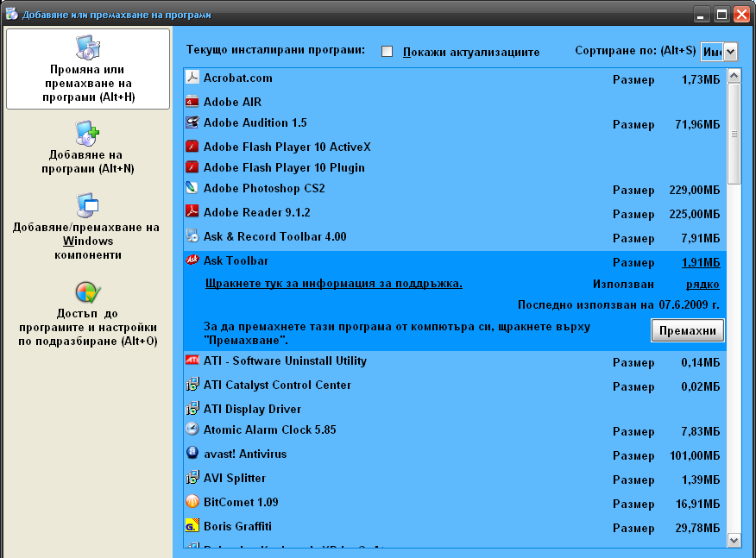Image resolution: width=756 pixels, height=558 pixels.
Task: Click the Ask & Record Toolbar 4.00 icon
Action: pyautogui.click(x=192, y=236)
